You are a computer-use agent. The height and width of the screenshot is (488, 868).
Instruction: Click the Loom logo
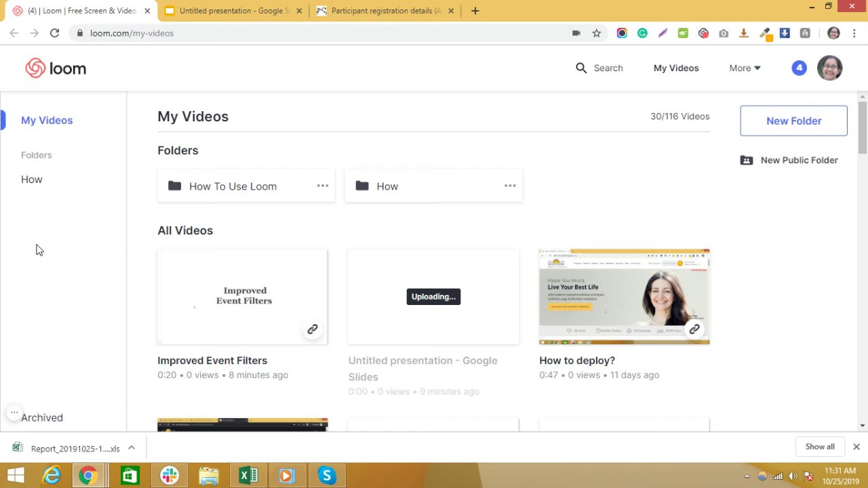tap(56, 68)
